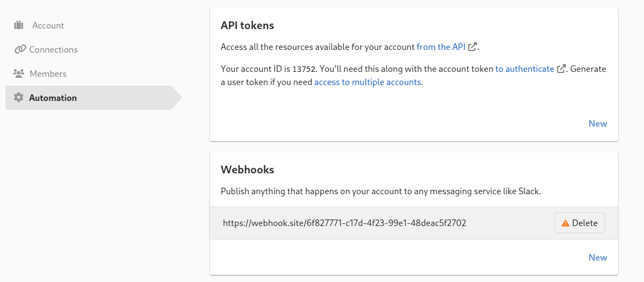Viewport: 644px width, 282px height.
Task: Click the webhook.site URL entry
Action: tap(344, 223)
